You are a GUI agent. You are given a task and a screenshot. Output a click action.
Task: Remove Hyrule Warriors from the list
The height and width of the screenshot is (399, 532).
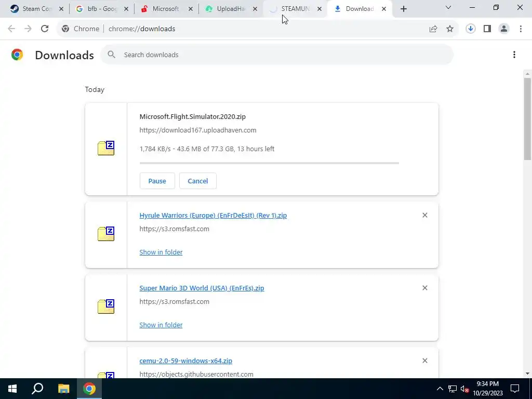point(425,215)
